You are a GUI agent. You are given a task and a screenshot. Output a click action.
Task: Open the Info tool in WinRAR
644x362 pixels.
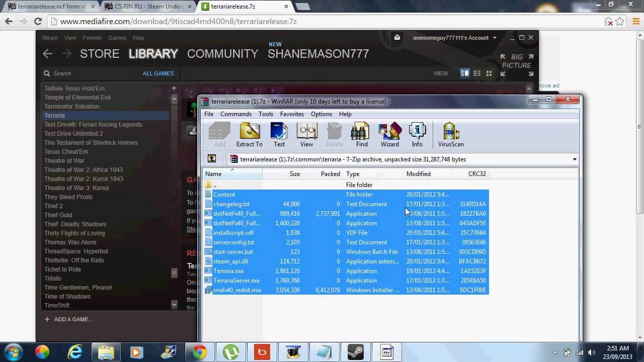417,135
